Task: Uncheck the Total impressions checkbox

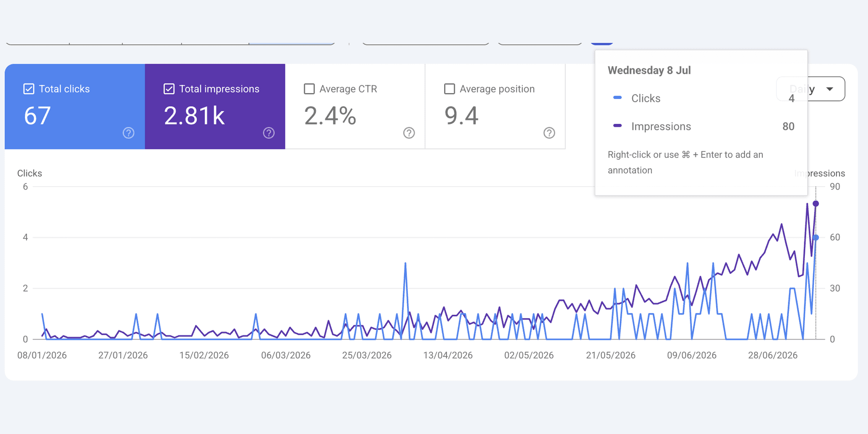Action: (x=169, y=89)
